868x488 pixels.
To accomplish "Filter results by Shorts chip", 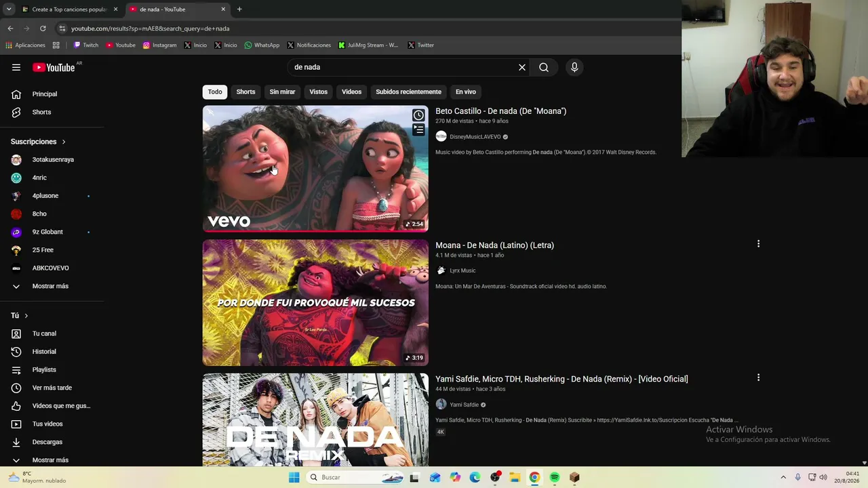I will coord(245,91).
